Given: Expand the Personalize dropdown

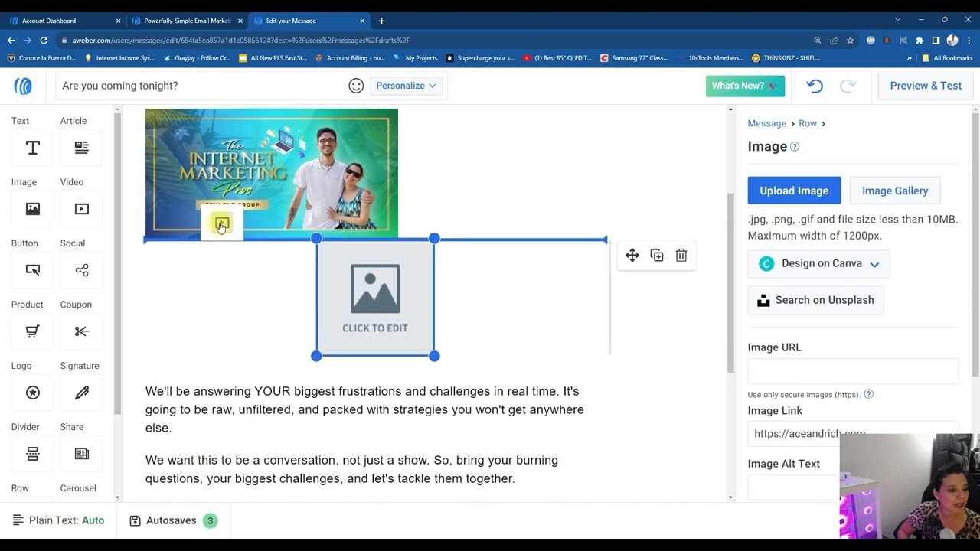Looking at the screenshot, I should tap(406, 86).
